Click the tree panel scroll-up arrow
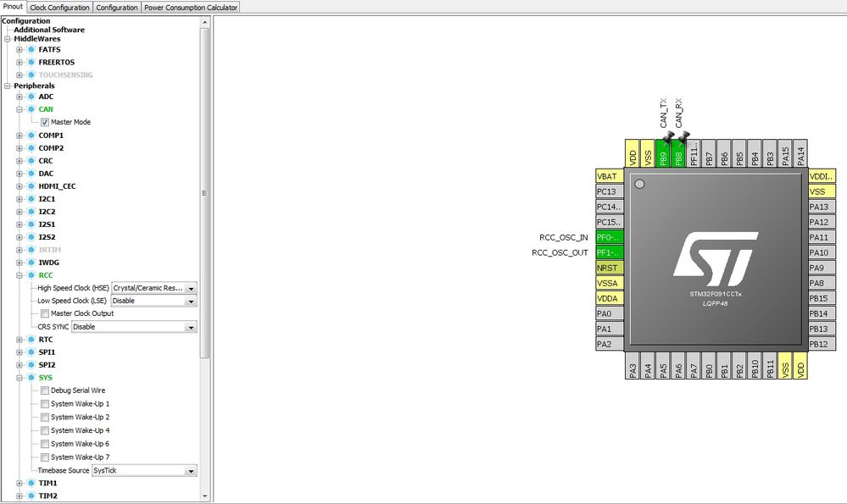 pos(204,22)
